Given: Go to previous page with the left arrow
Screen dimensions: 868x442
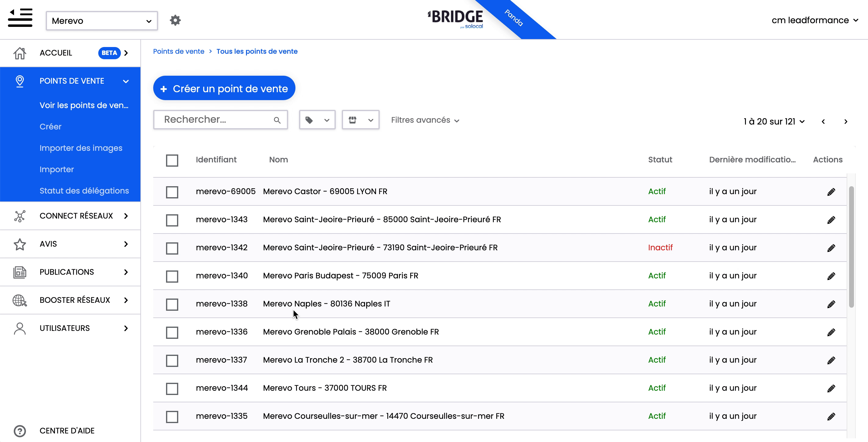Looking at the screenshot, I should pyautogui.click(x=823, y=121).
